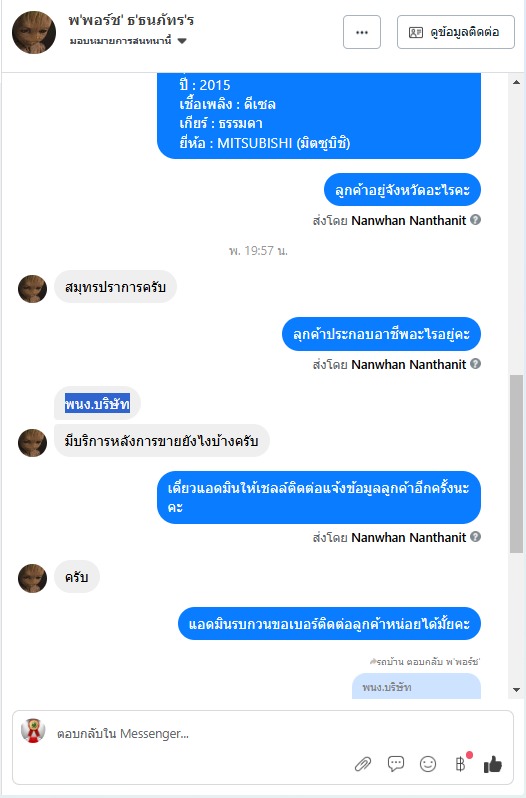Click the page avatar beside reply box
The image size is (526, 798).
[x=33, y=731]
